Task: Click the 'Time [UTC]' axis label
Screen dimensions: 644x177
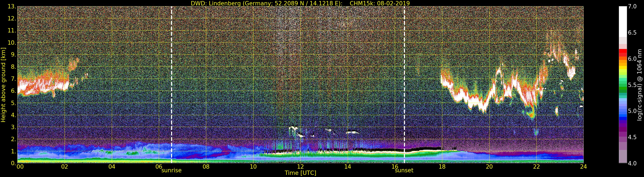Action: coord(300,173)
